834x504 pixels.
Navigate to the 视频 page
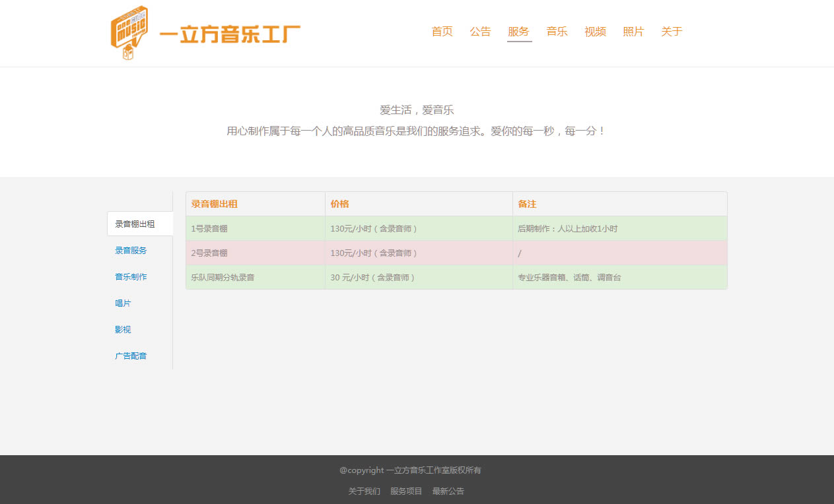[595, 32]
